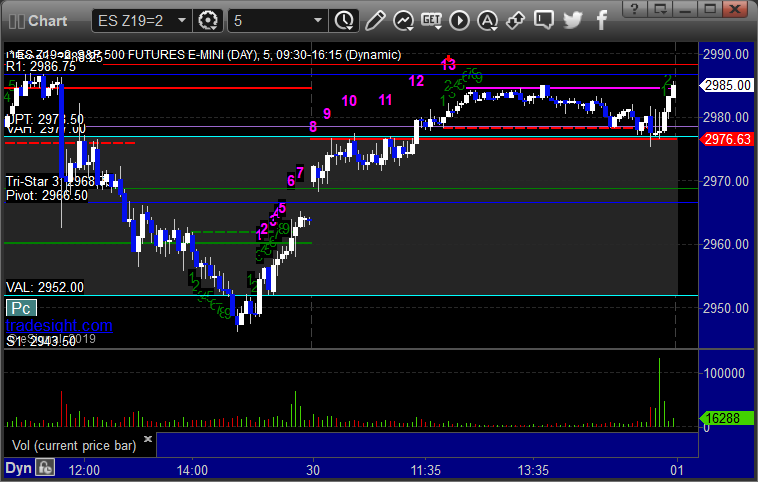Close the Vol current price bar tab
Viewport: 758px width, 482px height.
[x=148, y=439]
